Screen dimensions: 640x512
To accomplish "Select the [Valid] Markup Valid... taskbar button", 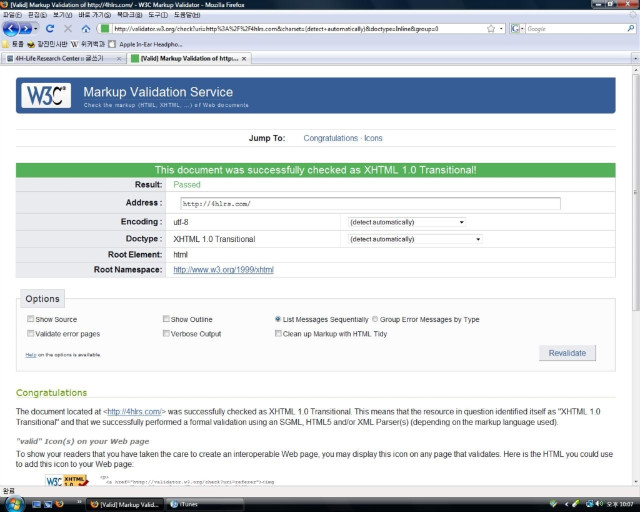I will coord(125,504).
